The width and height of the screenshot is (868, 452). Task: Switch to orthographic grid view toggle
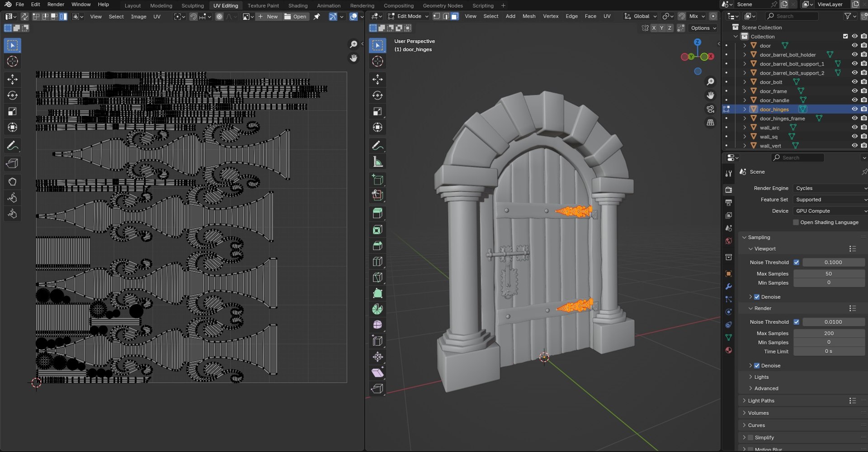click(711, 123)
